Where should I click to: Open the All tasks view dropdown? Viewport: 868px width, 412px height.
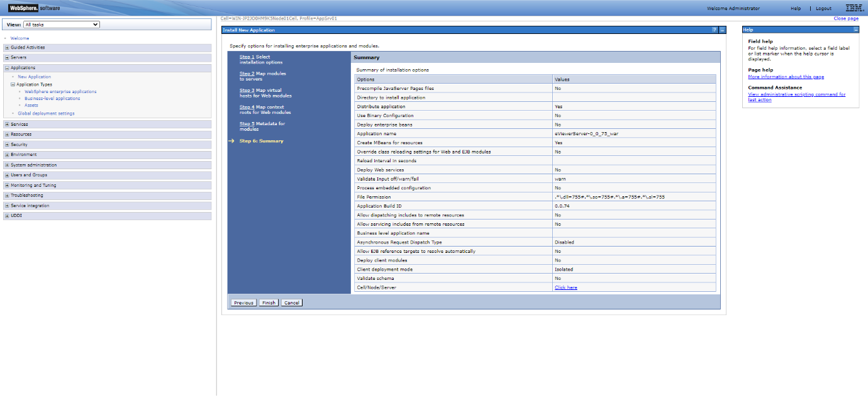(61, 24)
